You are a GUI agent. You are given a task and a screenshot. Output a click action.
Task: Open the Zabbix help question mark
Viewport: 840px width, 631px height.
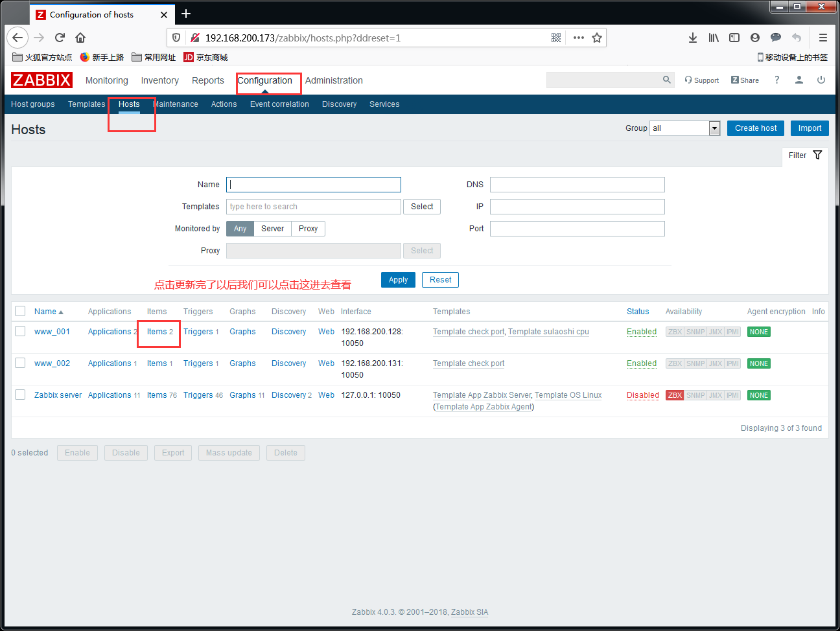(x=776, y=80)
